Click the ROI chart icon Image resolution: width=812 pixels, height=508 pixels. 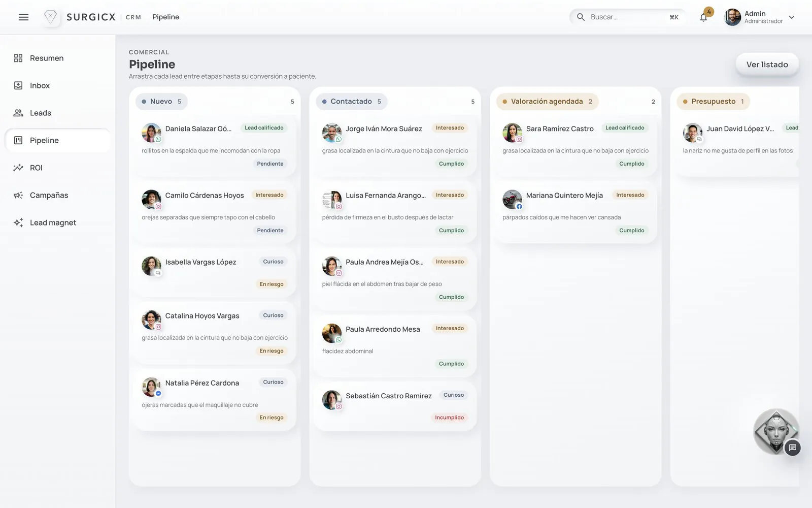pyautogui.click(x=18, y=168)
